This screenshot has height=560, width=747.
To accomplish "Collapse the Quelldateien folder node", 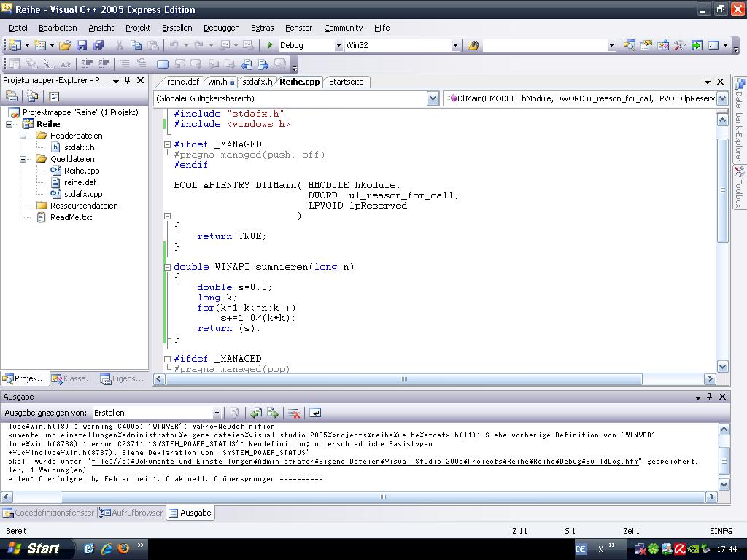I will (23, 159).
